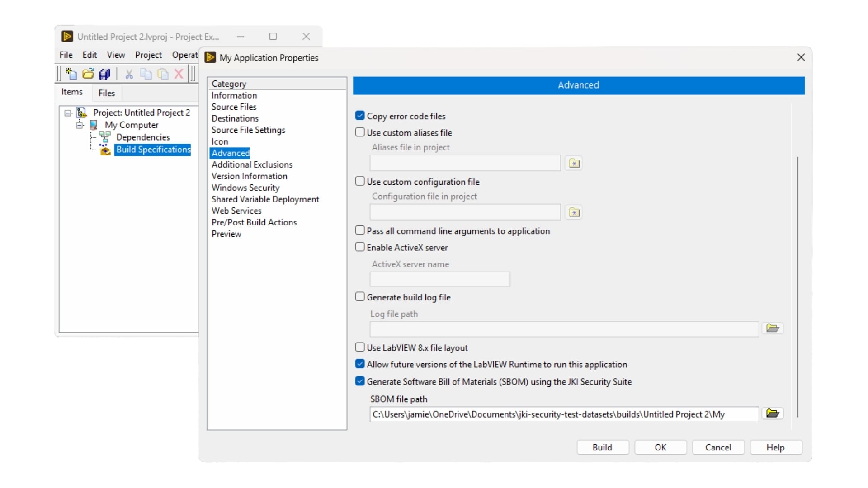Click the Dependencies icon in tree
Viewport: 868px width, 488px height.
105,137
